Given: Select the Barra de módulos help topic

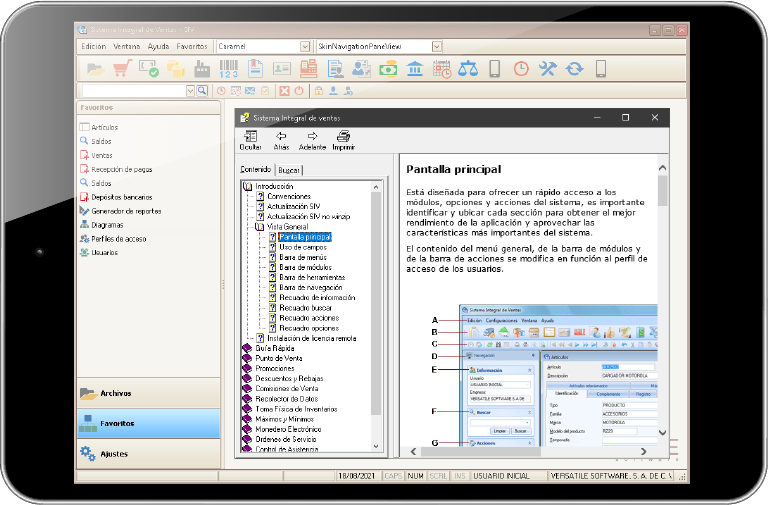Looking at the screenshot, I should click(305, 267).
